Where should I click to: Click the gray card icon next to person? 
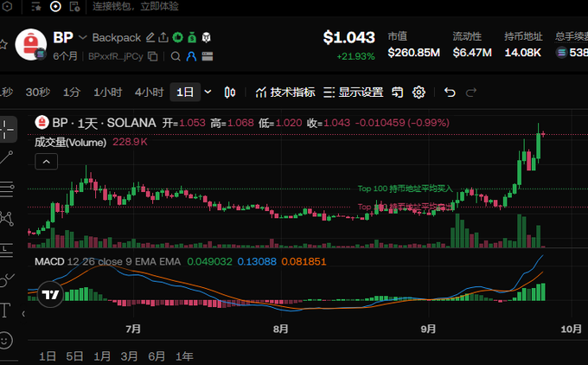coord(207,56)
